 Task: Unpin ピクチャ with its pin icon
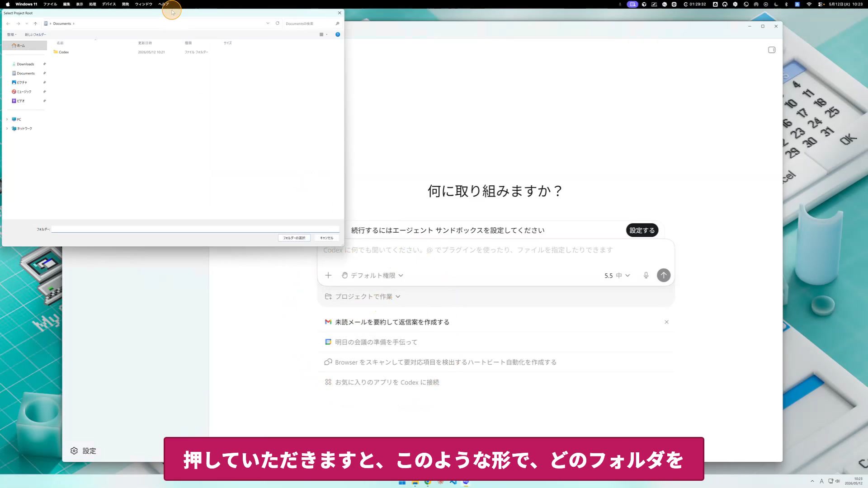click(x=44, y=82)
